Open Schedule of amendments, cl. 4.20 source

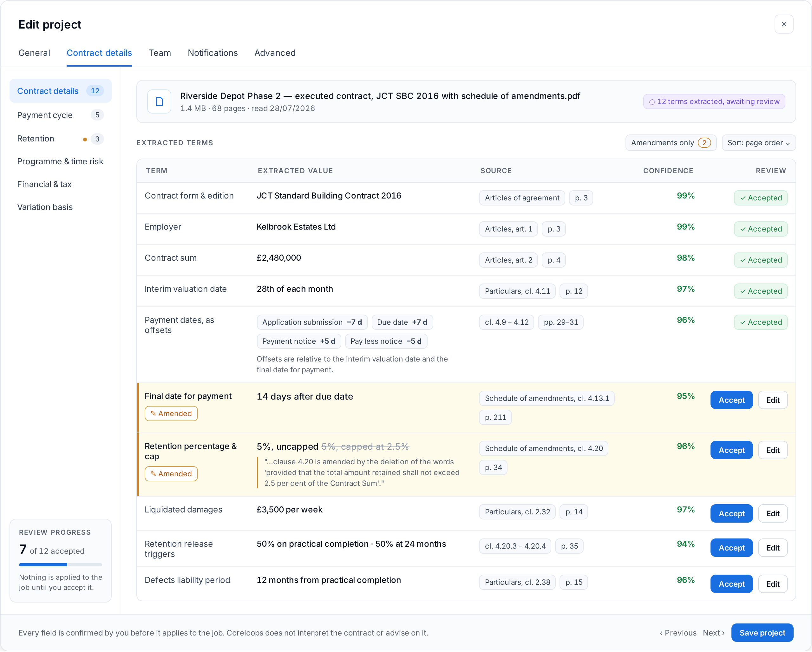tap(543, 448)
